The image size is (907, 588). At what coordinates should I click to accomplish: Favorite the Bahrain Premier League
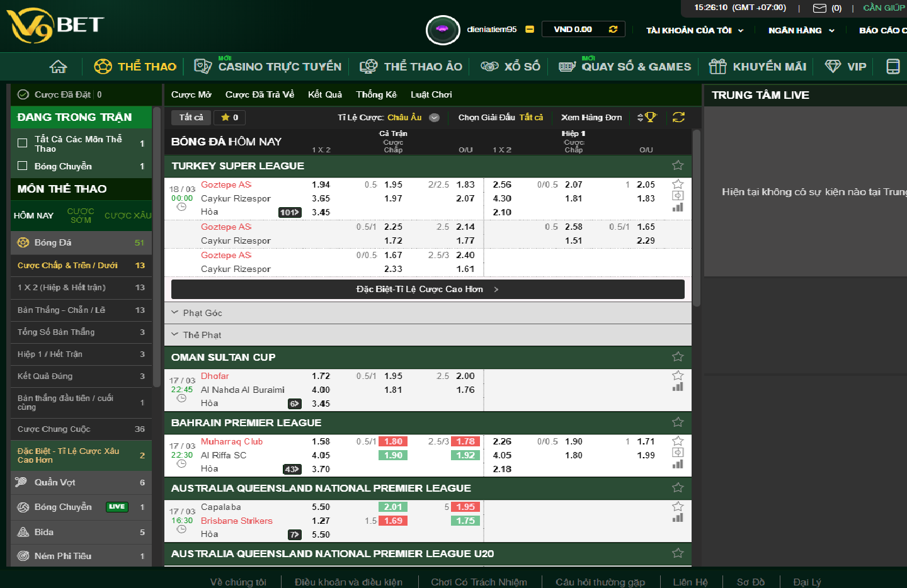point(678,422)
